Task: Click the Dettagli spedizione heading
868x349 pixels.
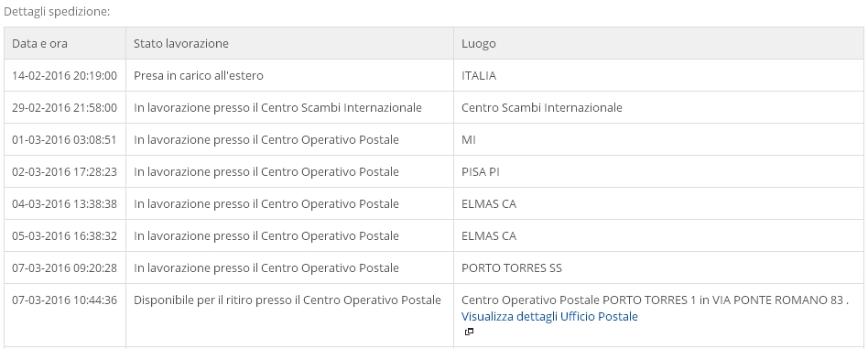Action: pos(57,12)
